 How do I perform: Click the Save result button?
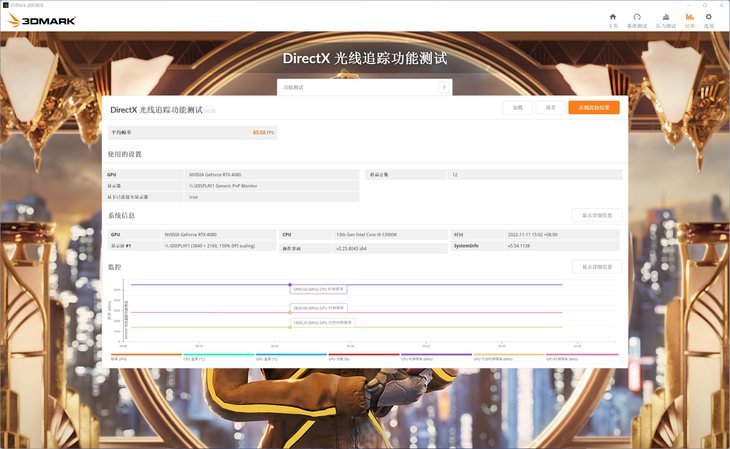click(x=551, y=108)
